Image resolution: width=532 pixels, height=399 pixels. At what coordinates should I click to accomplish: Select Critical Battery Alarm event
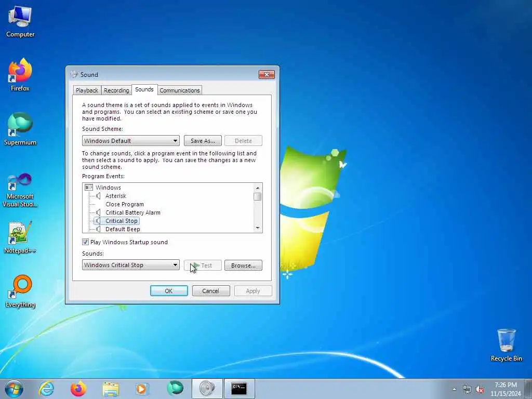132,212
